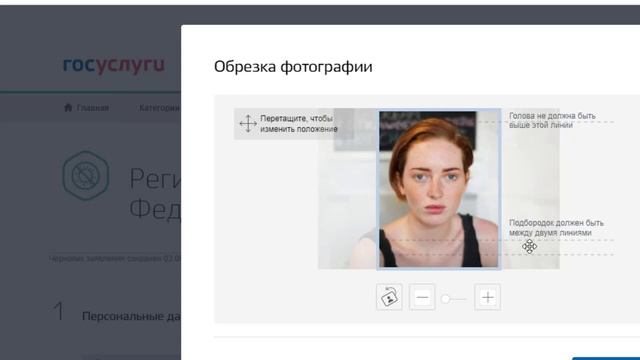Click the zoom slider handle
The height and width of the screenshot is (360, 640).
(x=445, y=299)
